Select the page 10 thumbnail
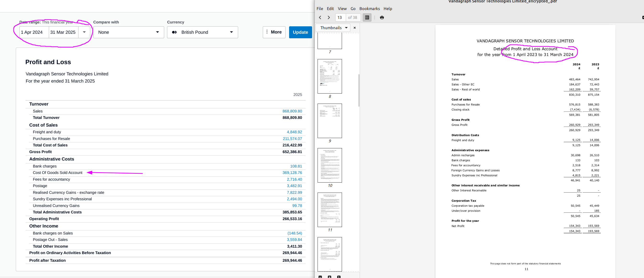 pos(330,165)
